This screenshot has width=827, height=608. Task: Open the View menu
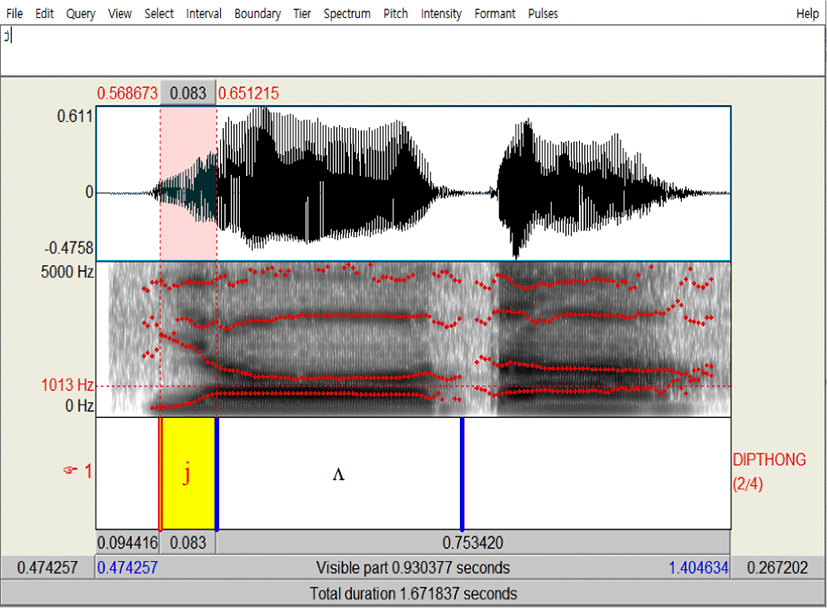tap(120, 13)
